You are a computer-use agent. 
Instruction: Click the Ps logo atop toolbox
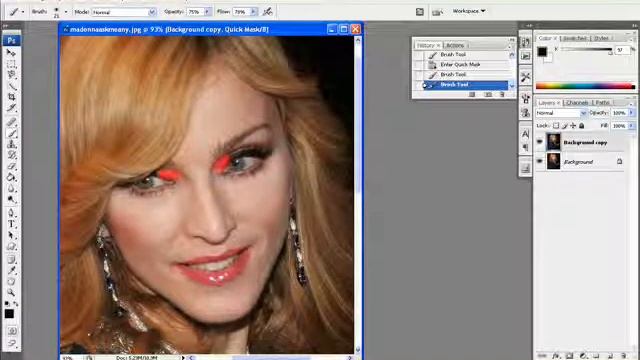pos(11,40)
